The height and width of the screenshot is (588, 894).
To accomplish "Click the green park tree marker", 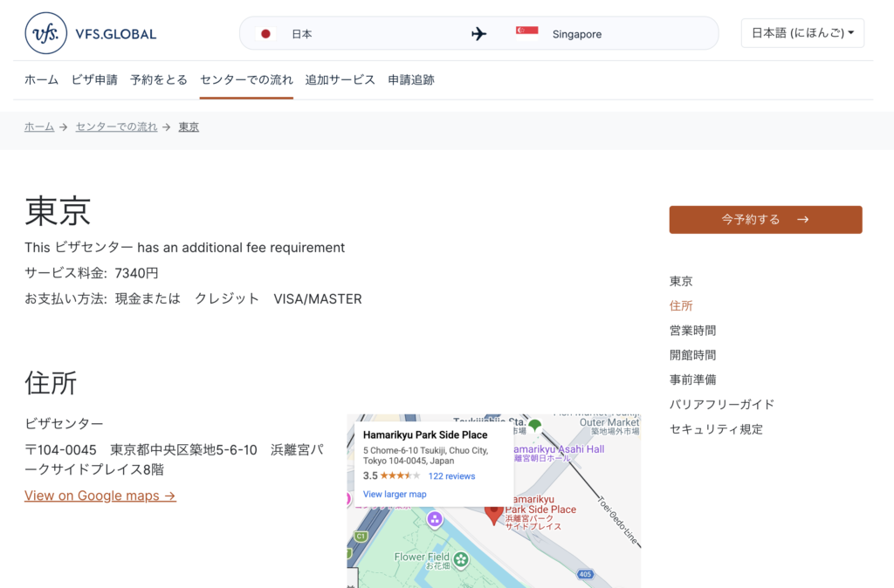I will (535, 425).
